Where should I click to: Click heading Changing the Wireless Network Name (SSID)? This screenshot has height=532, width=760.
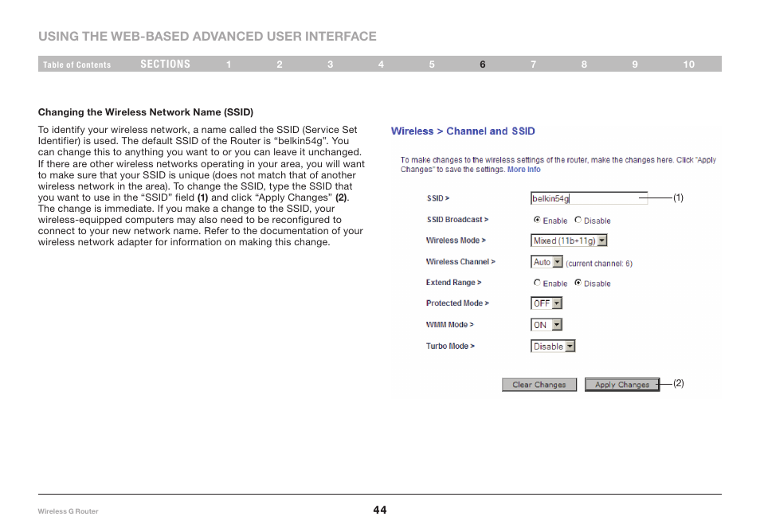click(x=146, y=112)
